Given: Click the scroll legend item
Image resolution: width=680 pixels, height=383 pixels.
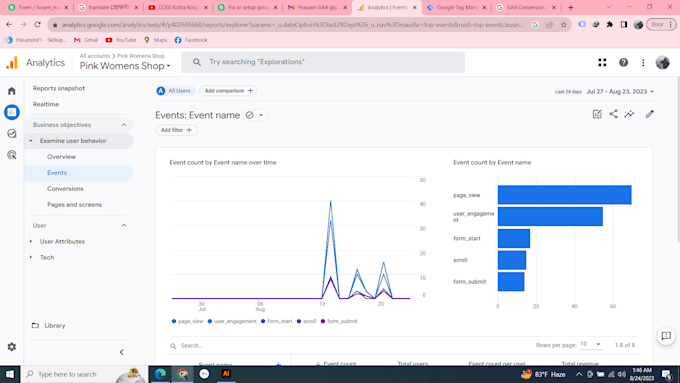Looking at the screenshot, I should [x=306, y=321].
